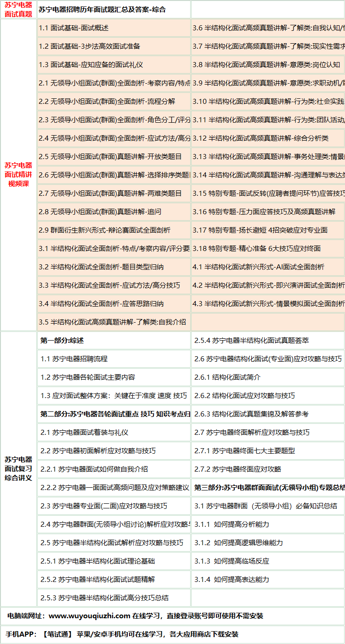Select 3.14 沟通理解与表达类 lesson
The height and width of the screenshot is (644, 345).
(268, 175)
